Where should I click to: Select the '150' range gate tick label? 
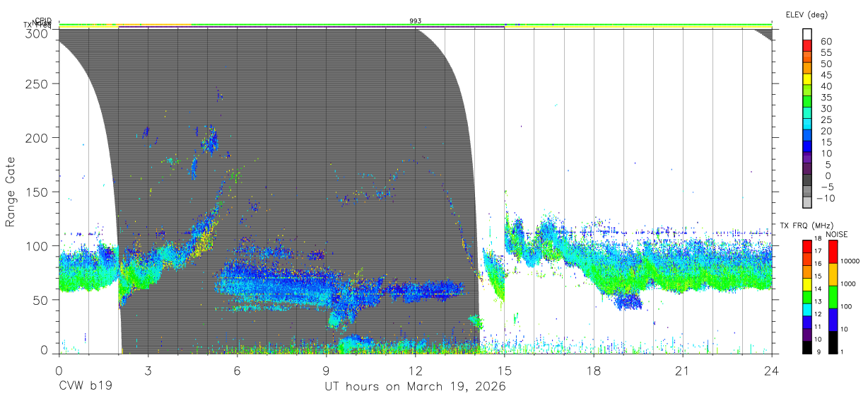pyautogui.click(x=38, y=192)
